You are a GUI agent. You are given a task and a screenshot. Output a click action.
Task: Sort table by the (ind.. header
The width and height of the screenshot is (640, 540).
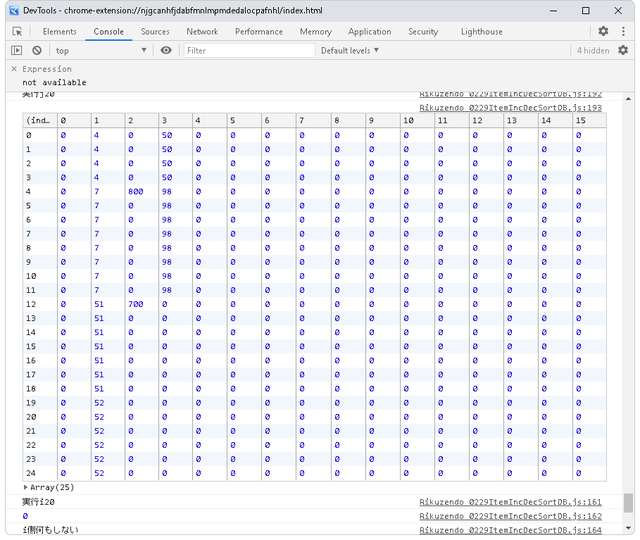[x=40, y=120]
